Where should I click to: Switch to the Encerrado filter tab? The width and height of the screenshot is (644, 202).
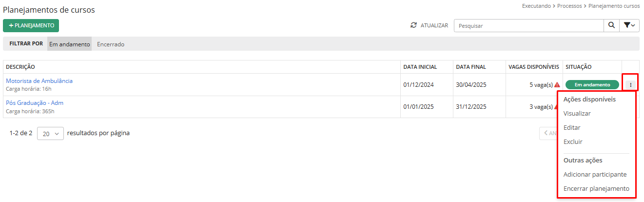pyautogui.click(x=111, y=44)
